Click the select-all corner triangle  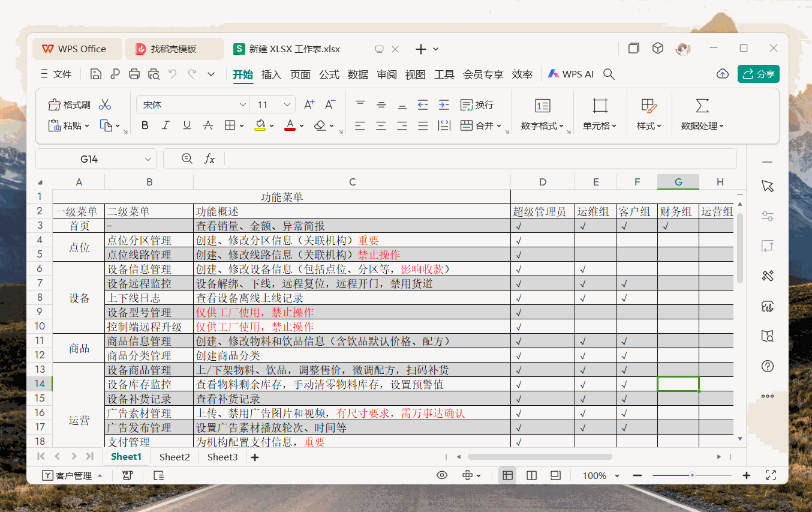(x=40, y=182)
